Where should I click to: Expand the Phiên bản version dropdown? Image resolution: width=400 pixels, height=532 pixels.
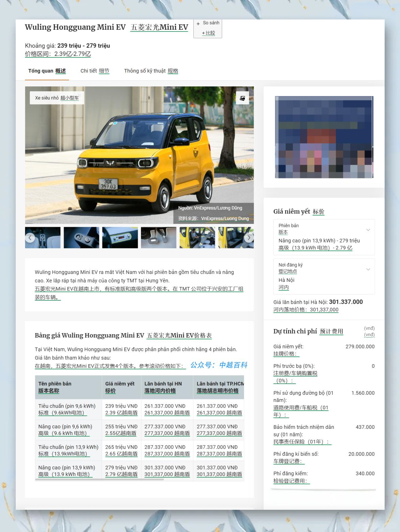pyautogui.click(x=324, y=237)
